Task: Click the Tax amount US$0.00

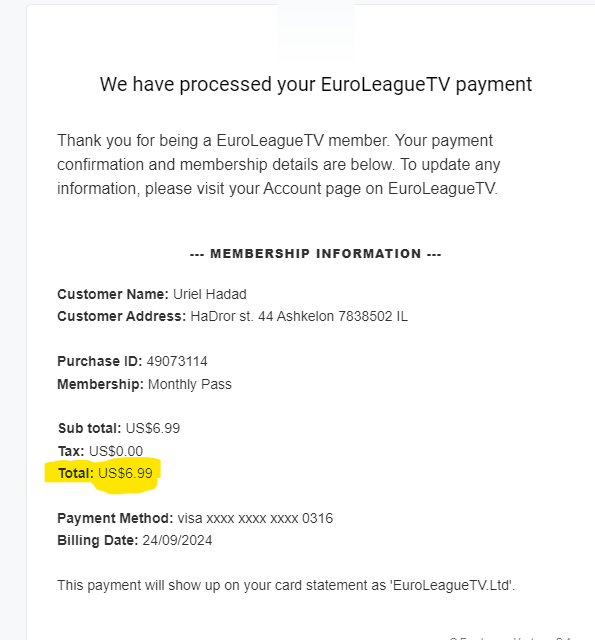Action: tap(116, 451)
